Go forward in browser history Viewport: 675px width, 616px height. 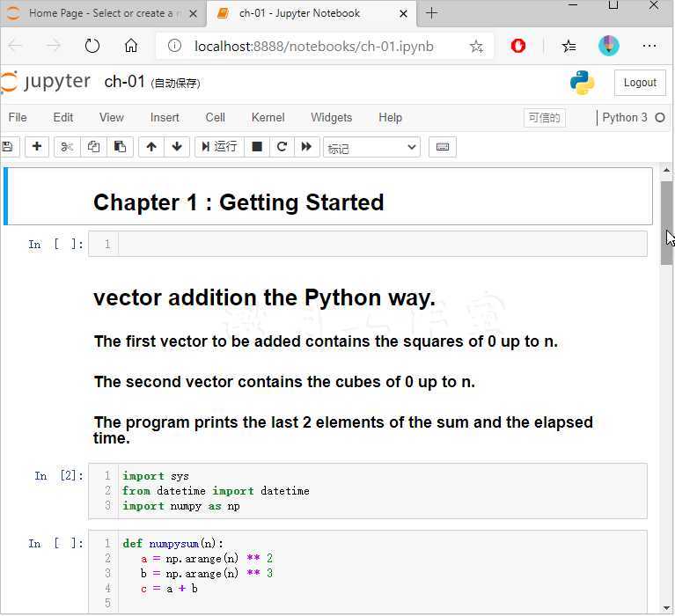click(x=54, y=45)
